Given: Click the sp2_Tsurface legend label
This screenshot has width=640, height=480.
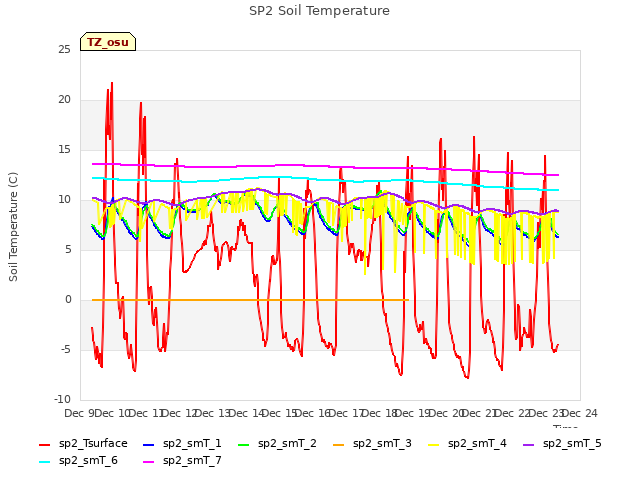Looking at the screenshot, I should coord(93,443).
